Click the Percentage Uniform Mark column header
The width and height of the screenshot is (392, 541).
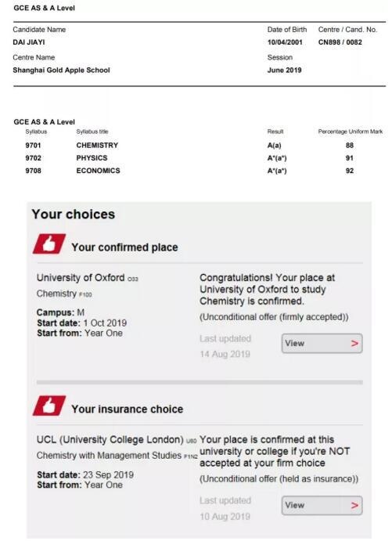click(x=351, y=132)
